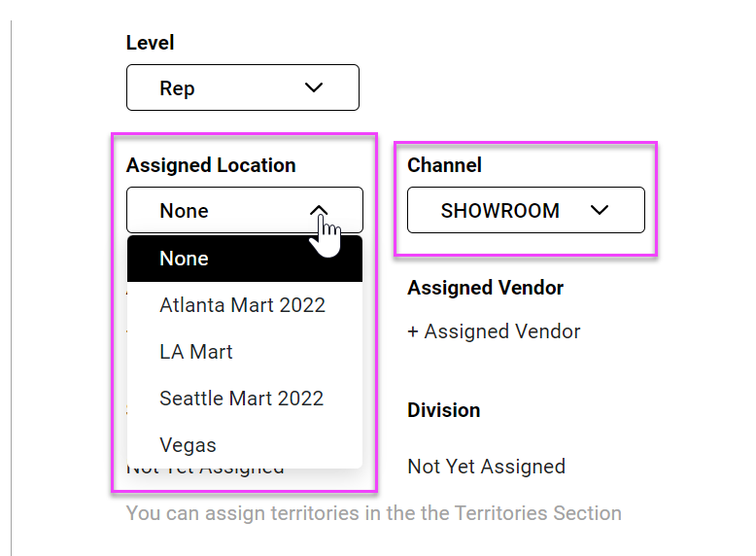Click the Assigned Location field showing None
Viewport: 756px width, 556px height.
(223, 210)
